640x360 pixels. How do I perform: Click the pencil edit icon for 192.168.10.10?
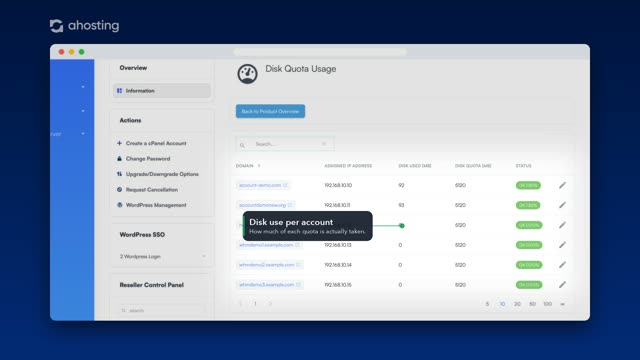562,185
